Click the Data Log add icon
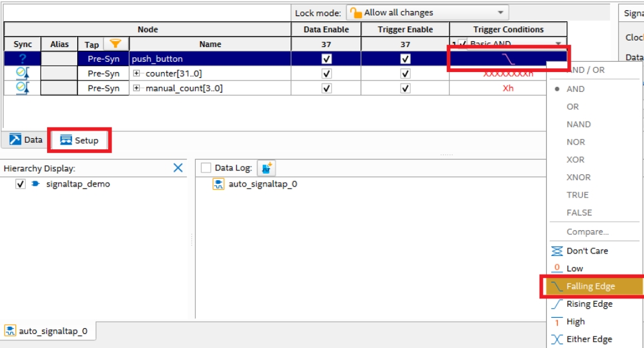The image size is (644, 348). click(267, 168)
